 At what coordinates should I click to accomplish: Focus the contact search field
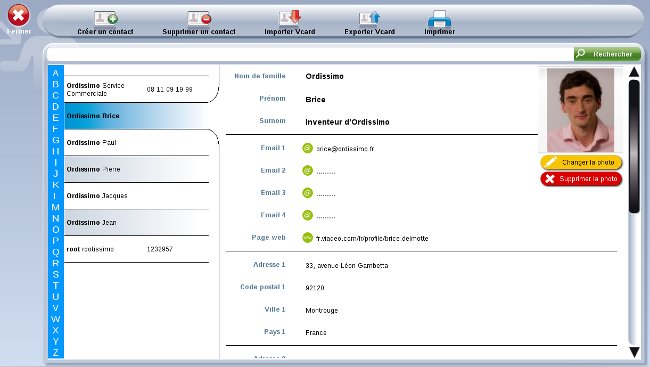(x=310, y=54)
